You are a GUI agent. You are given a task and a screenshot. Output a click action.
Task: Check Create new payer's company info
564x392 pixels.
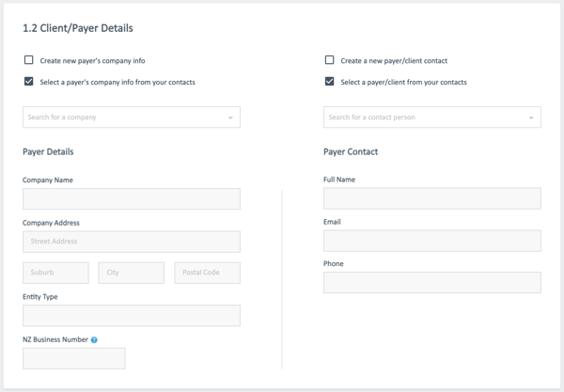(29, 60)
